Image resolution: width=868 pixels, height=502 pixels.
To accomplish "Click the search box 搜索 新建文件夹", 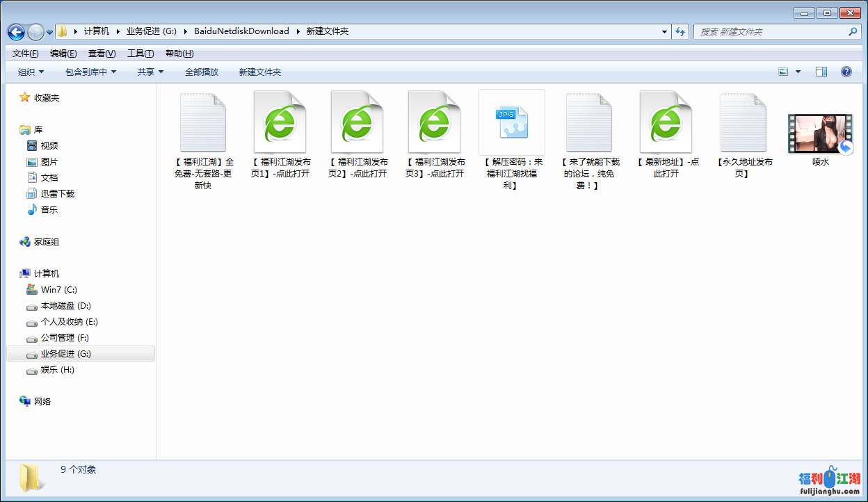I will (772, 32).
